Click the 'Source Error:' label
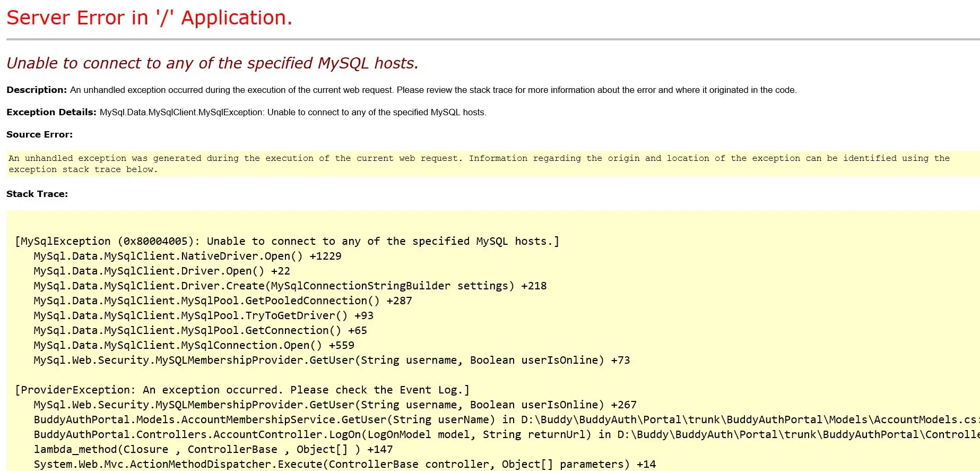The width and height of the screenshot is (980, 471). click(40, 134)
